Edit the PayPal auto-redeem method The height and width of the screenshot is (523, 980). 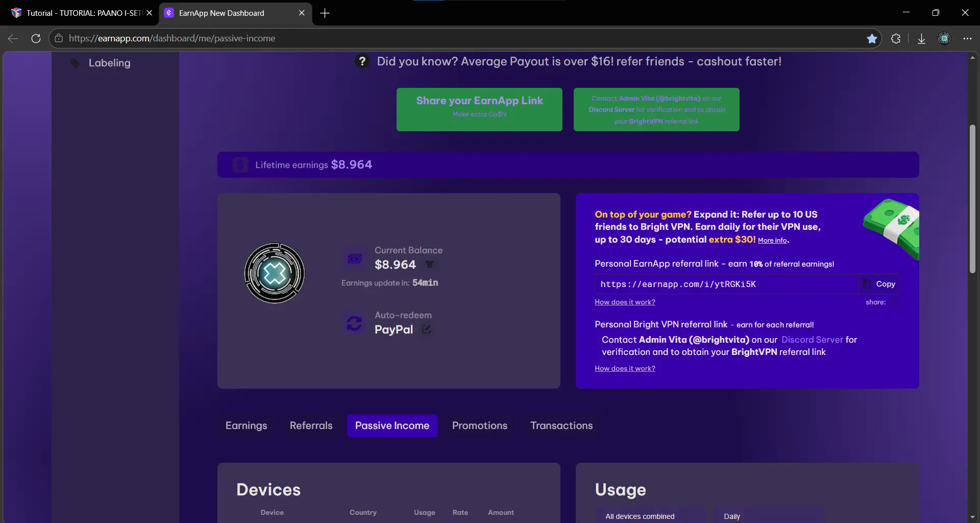[426, 329]
